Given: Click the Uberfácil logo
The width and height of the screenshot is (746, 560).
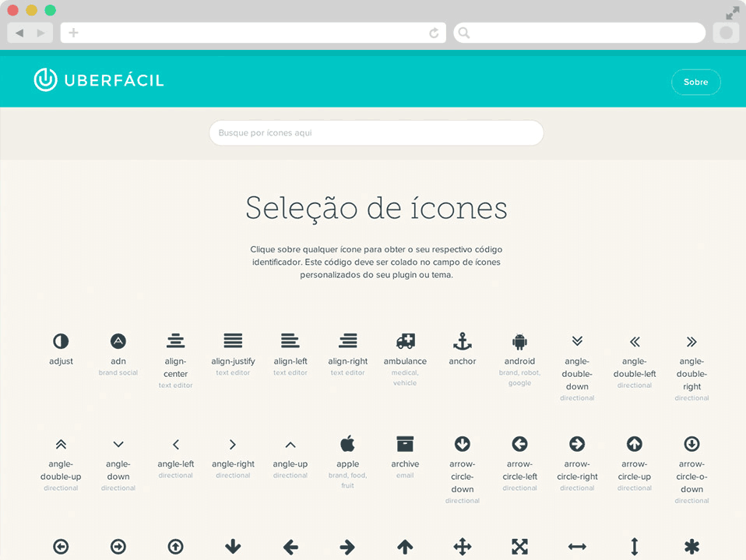Looking at the screenshot, I should 99,80.
